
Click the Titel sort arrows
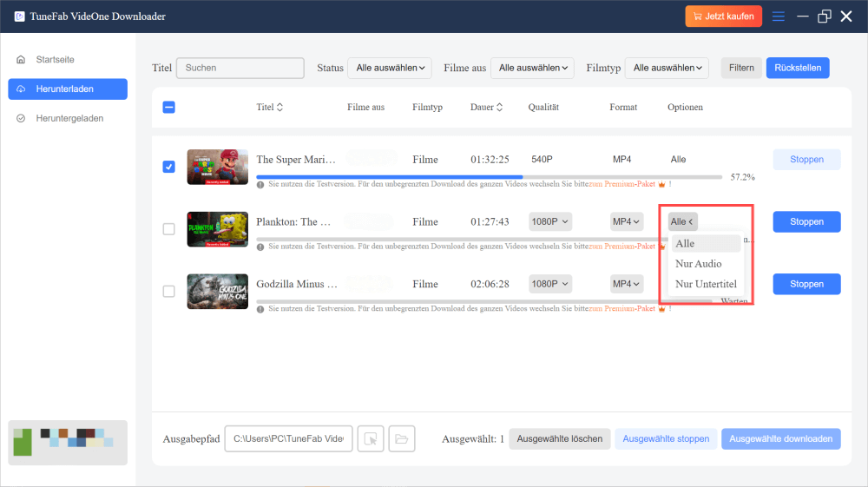[279, 107]
